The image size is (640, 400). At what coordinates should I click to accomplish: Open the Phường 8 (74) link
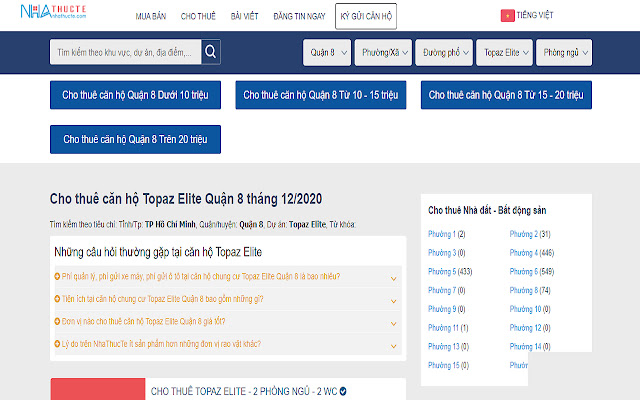pos(530,290)
